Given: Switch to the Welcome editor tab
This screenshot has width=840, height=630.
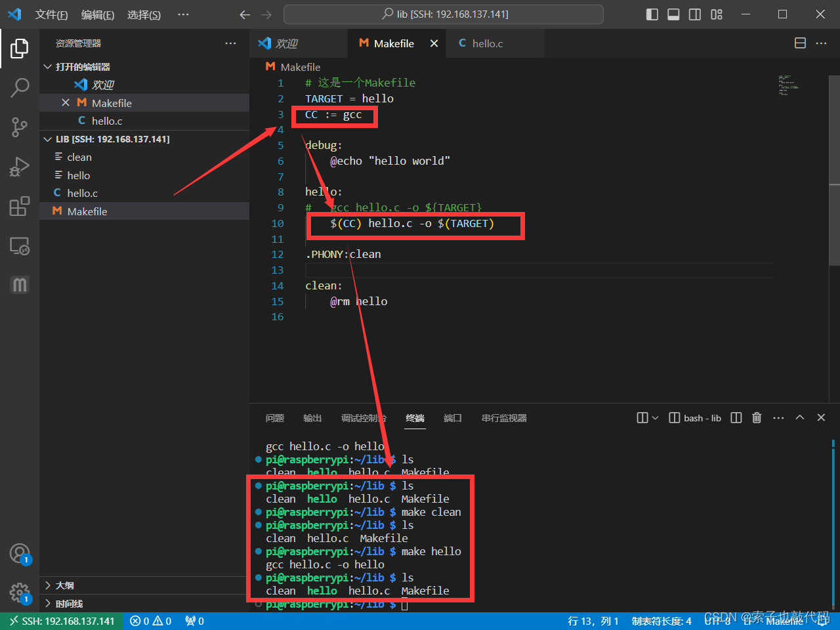Looking at the screenshot, I should coord(299,43).
